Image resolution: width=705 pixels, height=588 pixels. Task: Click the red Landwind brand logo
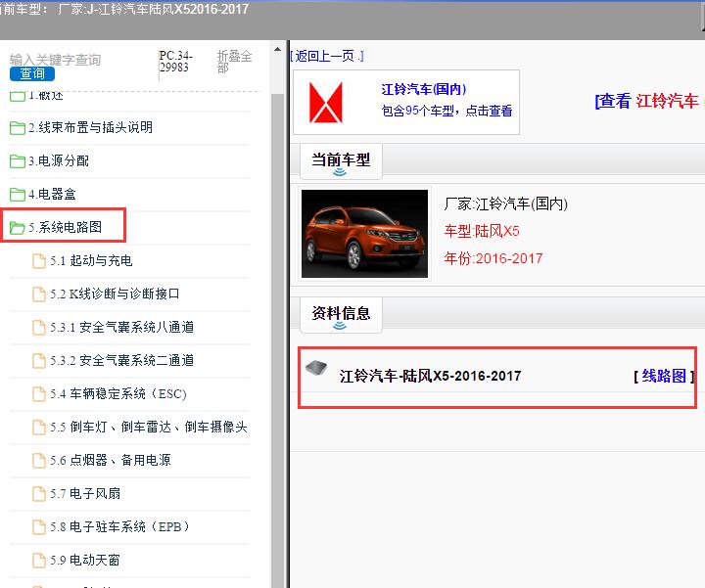(x=326, y=103)
